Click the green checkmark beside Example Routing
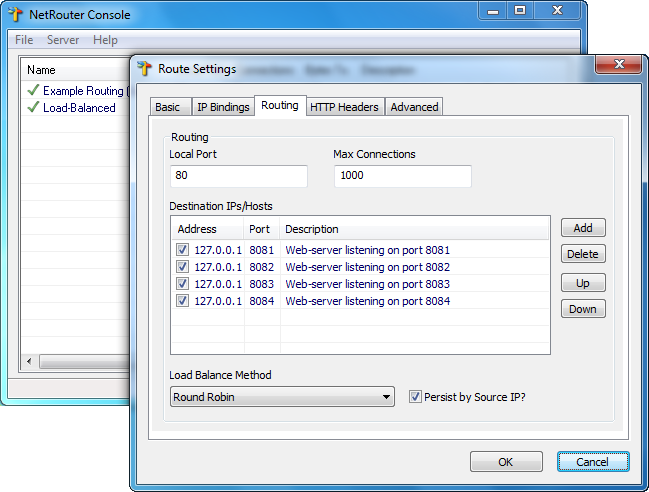The height and width of the screenshot is (492, 649). [33, 90]
